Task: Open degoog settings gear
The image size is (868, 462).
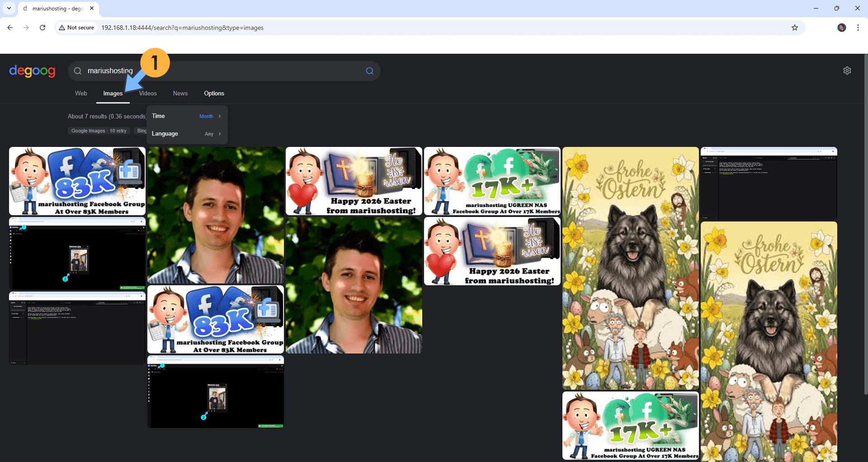Action: (847, 71)
